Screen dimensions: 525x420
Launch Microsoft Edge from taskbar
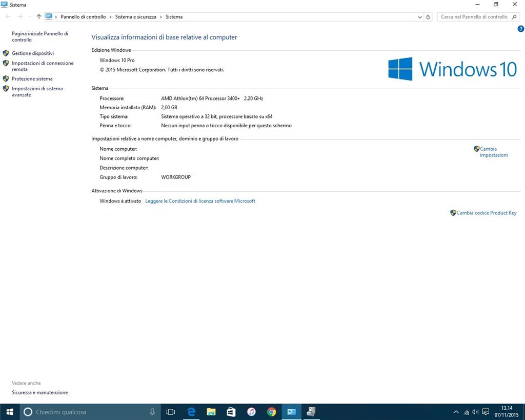pyautogui.click(x=191, y=412)
